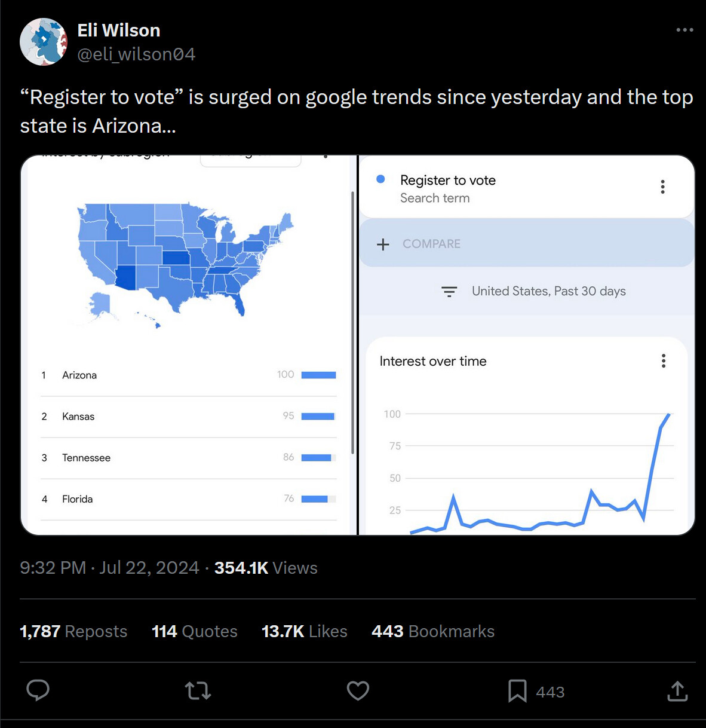The image size is (706, 728).
Task: View the 114 Quotes list
Action: (195, 631)
